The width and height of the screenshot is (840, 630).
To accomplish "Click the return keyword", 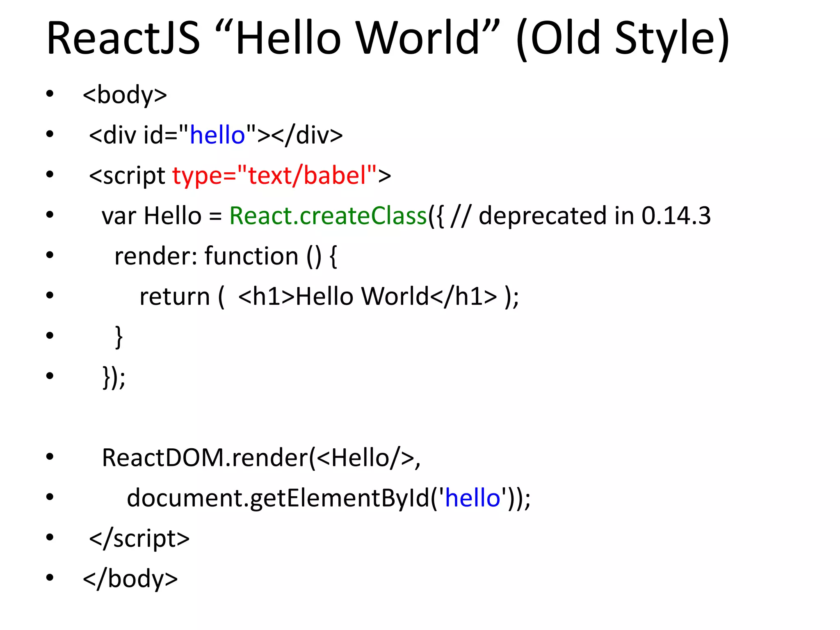I will [175, 296].
